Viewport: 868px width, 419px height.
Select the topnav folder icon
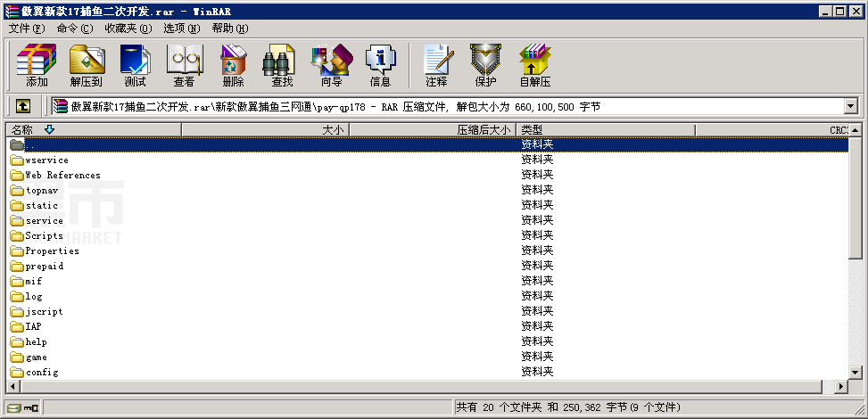[x=17, y=191]
